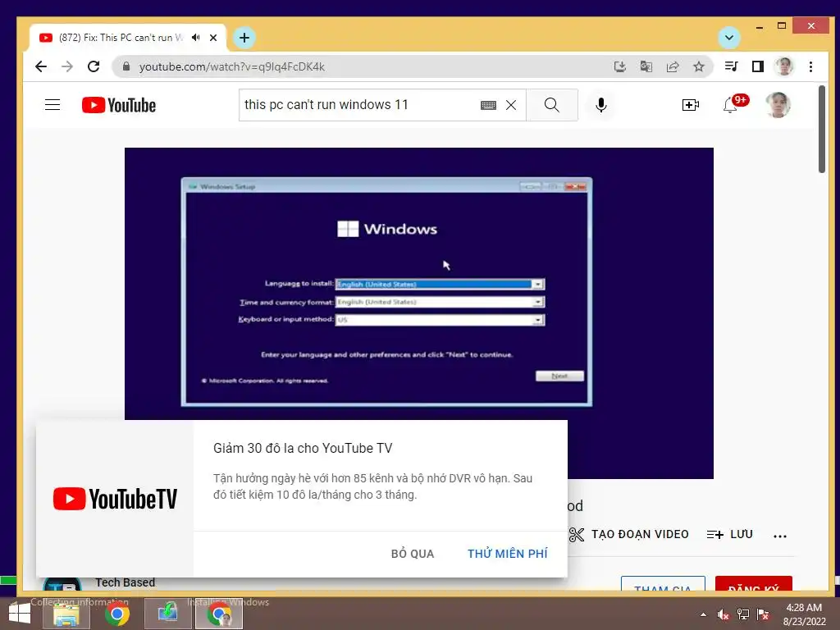Viewport: 840px width, 630px height.
Task: Go back to the previous page
Action: (41, 66)
